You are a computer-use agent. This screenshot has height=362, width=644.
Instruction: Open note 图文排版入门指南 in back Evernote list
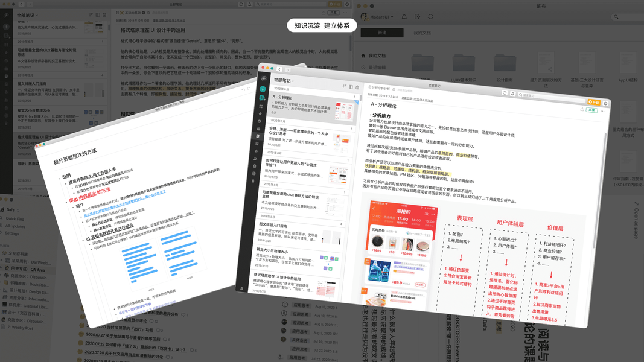(x=60, y=91)
